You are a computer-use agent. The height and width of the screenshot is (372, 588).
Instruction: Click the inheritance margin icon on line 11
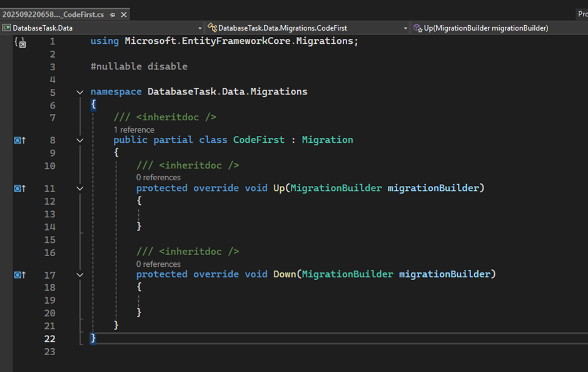click(x=19, y=189)
